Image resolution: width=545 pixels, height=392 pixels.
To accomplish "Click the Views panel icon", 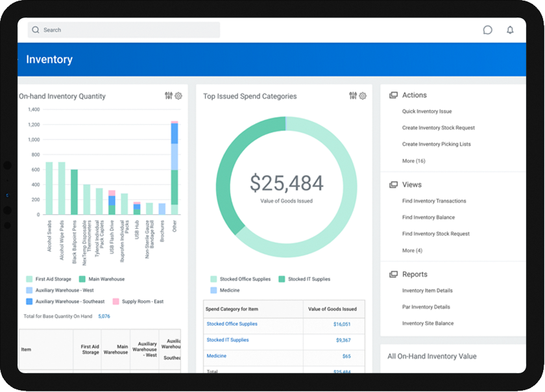I will click(393, 185).
